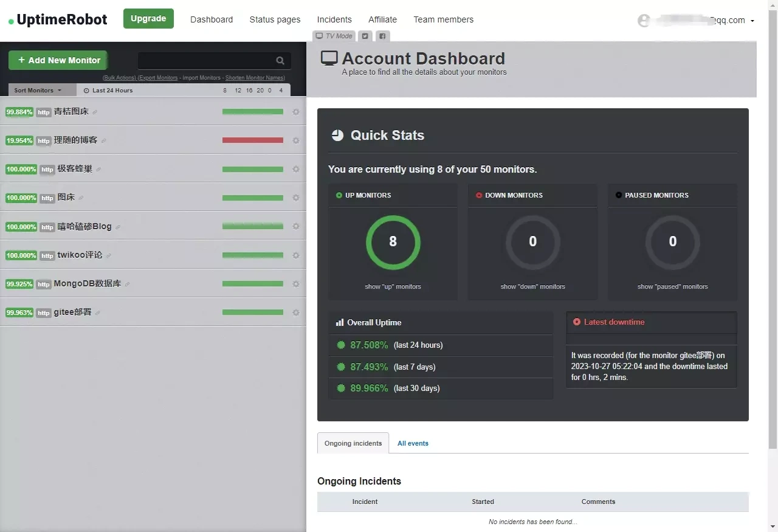
Task: Open Dashboard in top navigation
Action: pos(212,19)
